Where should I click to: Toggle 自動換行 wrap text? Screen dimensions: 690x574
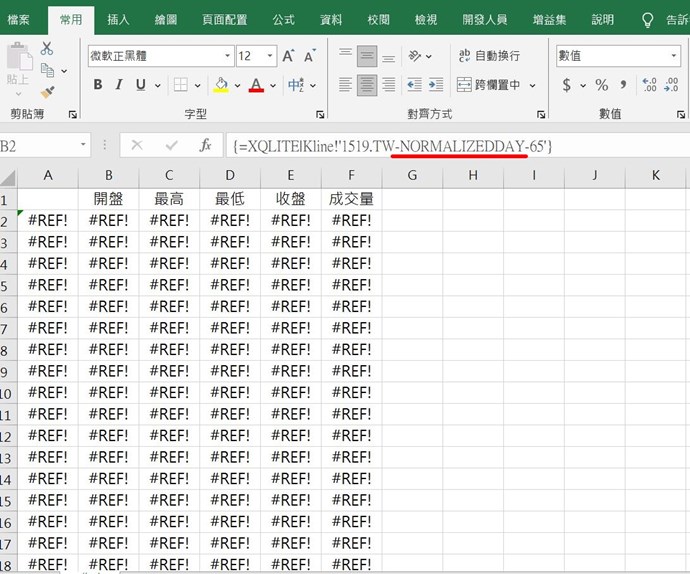tap(488, 56)
